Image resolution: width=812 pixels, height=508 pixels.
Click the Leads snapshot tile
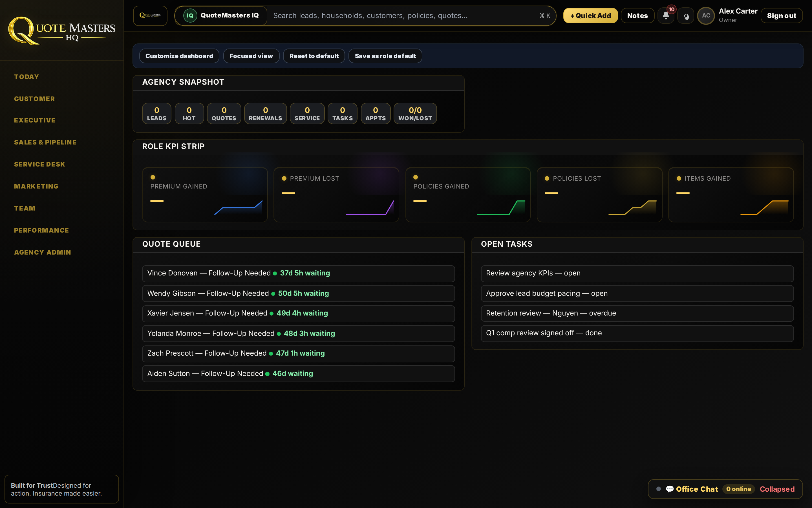157,113
